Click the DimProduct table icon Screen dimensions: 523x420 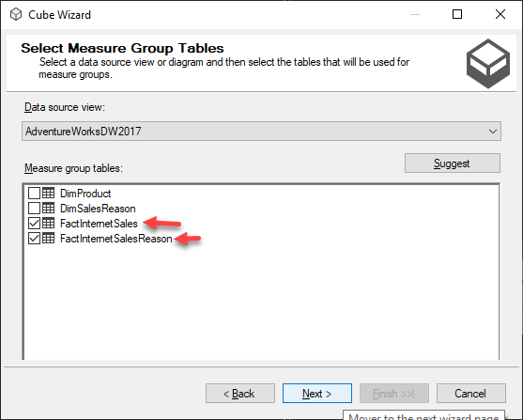click(x=49, y=193)
